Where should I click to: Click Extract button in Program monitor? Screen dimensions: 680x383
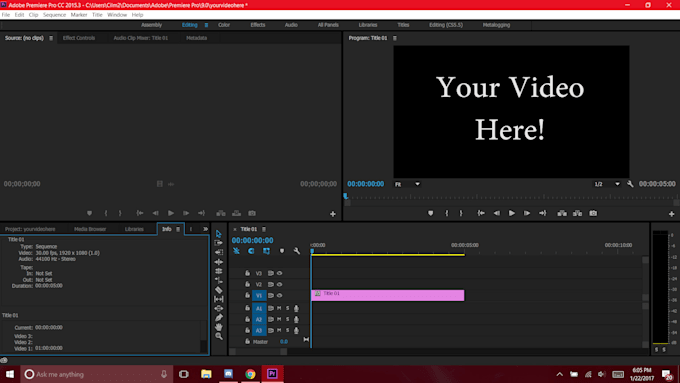[x=578, y=213]
